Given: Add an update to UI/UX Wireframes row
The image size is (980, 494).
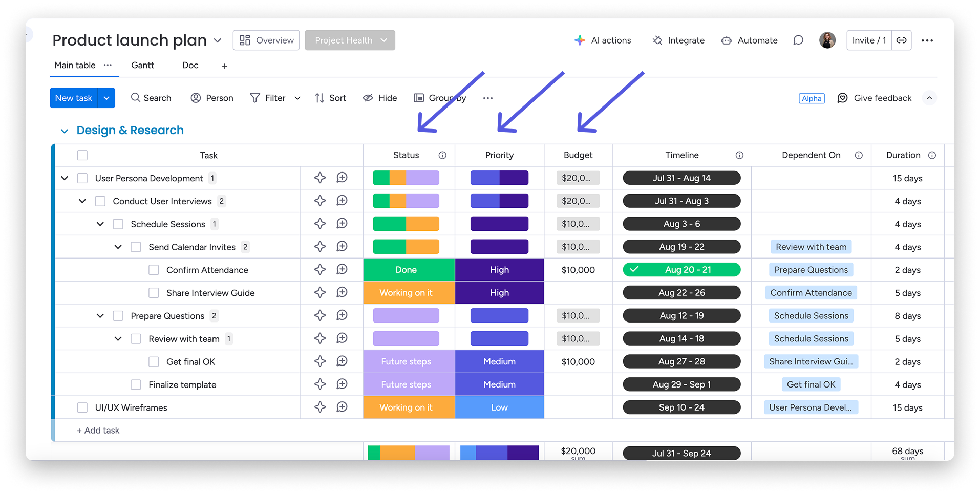Looking at the screenshot, I should tap(342, 407).
